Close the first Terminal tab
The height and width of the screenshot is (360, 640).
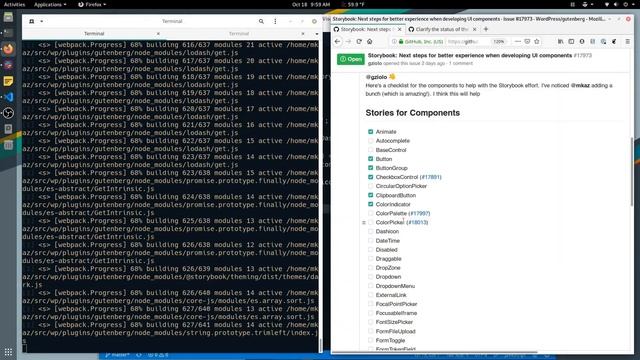pyautogui.click(x=158, y=33)
